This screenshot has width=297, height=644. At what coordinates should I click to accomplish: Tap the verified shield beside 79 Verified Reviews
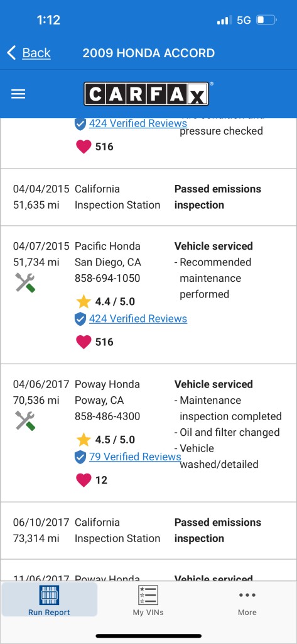pyautogui.click(x=80, y=457)
